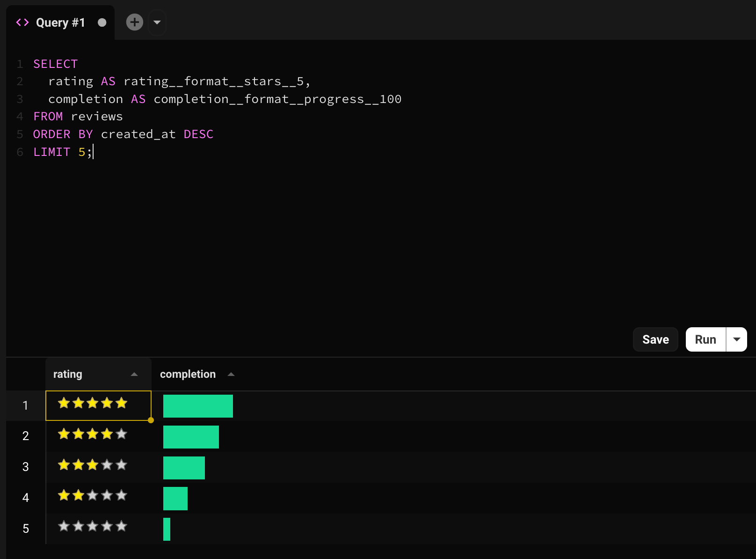The height and width of the screenshot is (559, 756).
Task: Expand the Run button options arrow
Action: 736,339
